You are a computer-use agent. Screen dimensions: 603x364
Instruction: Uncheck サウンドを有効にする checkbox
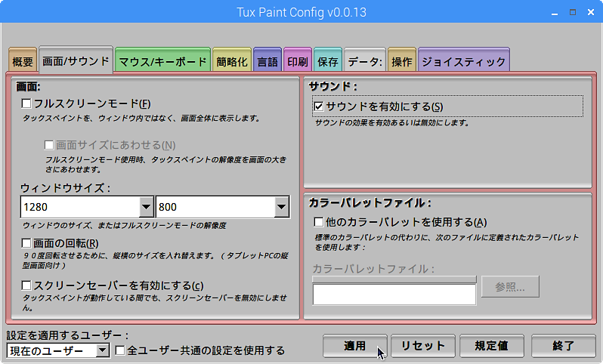[x=319, y=106]
